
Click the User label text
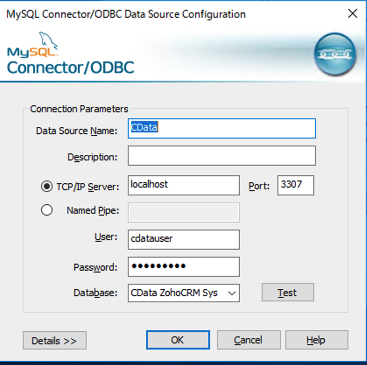[106, 237]
